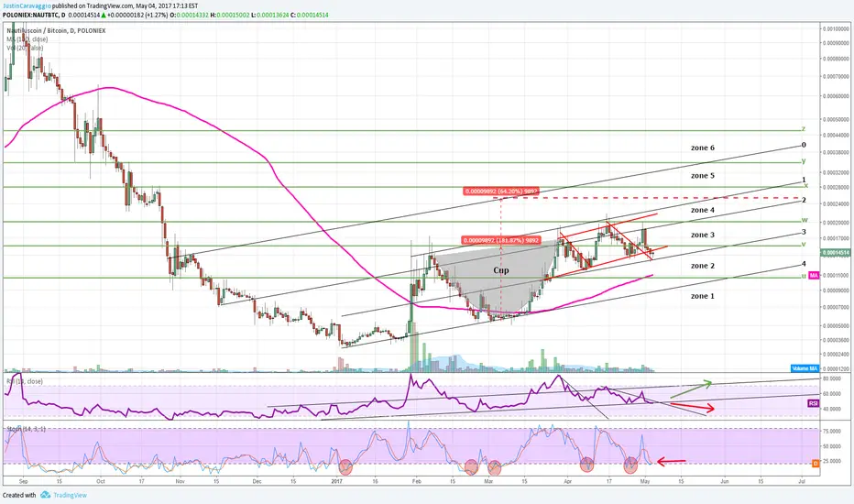Click the Feb date on time axis
The width and height of the screenshot is (854, 504).
[x=417, y=482]
